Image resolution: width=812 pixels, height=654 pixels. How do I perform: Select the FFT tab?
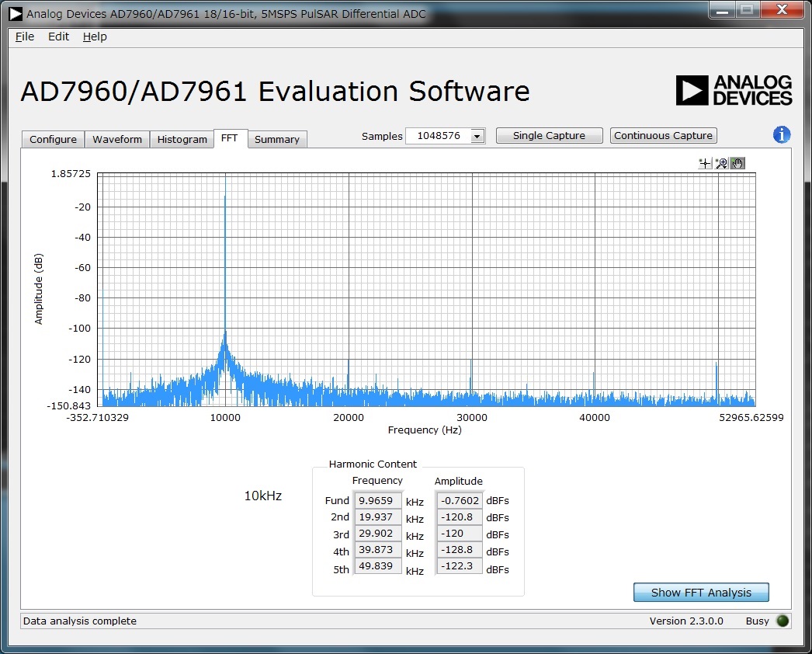point(230,138)
